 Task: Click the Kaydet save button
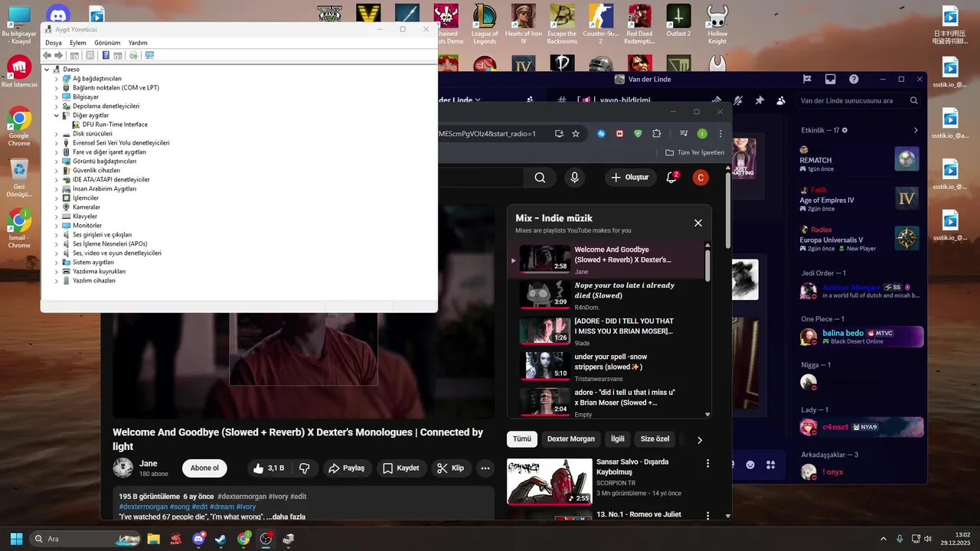click(400, 468)
